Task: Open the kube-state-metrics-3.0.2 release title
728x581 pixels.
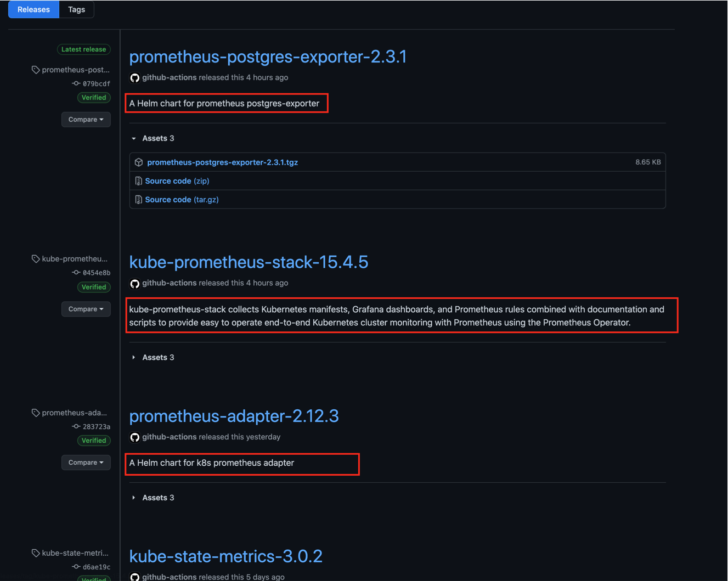Action: click(225, 556)
